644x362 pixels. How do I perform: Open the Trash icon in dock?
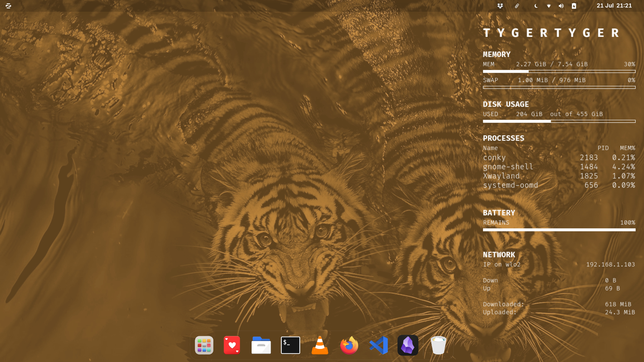(438, 345)
